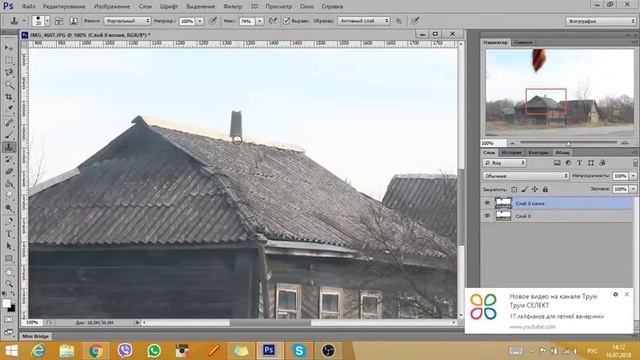
Task: Open the Файл menu
Action: pyautogui.click(x=28, y=7)
